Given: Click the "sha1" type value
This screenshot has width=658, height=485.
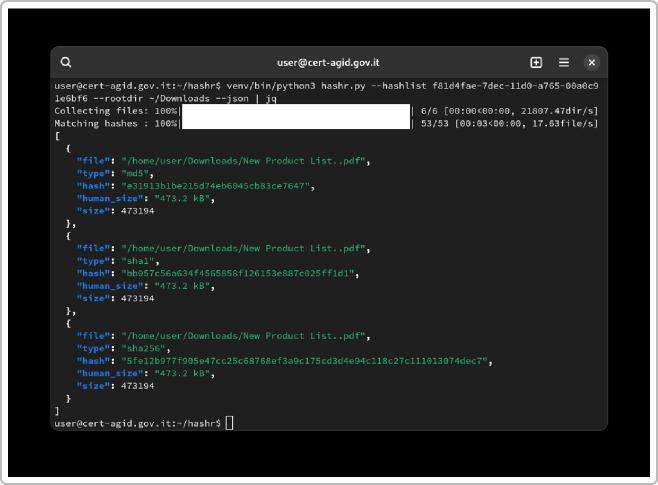Looking at the screenshot, I should tap(136, 260).
